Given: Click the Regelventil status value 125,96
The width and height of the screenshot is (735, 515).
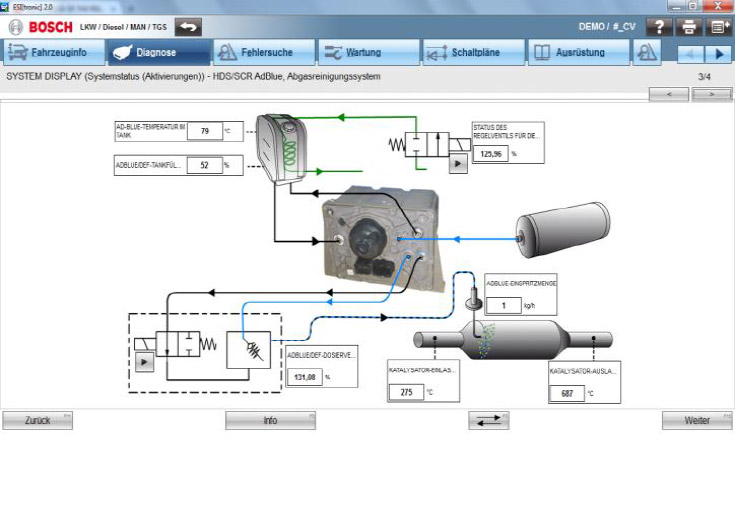Looking at the screenshot, I should tap(491, 154).
